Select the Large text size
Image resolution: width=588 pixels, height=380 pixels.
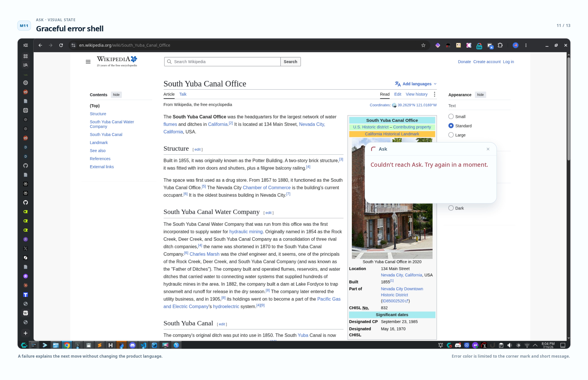pyautogui.click(x=451, y=135)
